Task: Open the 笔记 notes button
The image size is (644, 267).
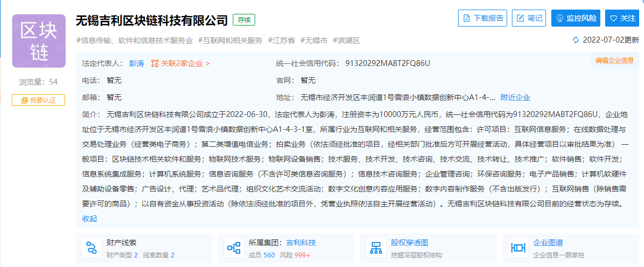Action: click(529, 18)
